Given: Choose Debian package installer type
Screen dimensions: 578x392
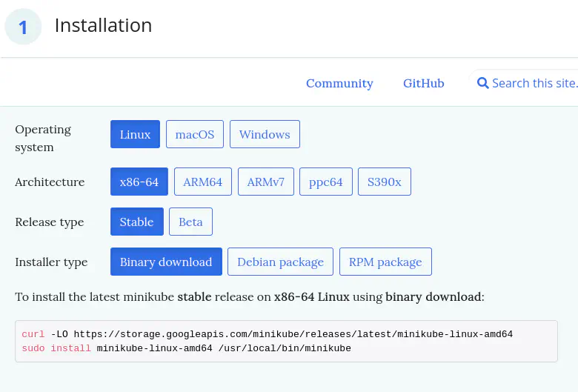Looking at the screenshot, I should [280, 262].
